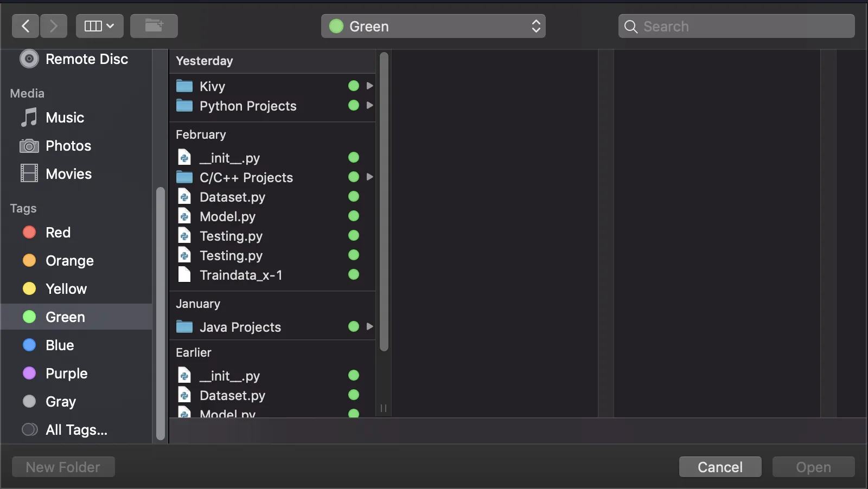The image size is (868, 489).
Task: Click the new folder toolbar icon
Action: click(x=154, y=26)
